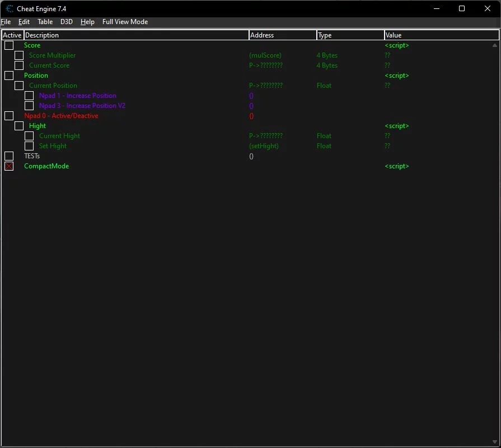Click the Type column header
The width and height of the screenshot is (501, 448).
[350, 35]
